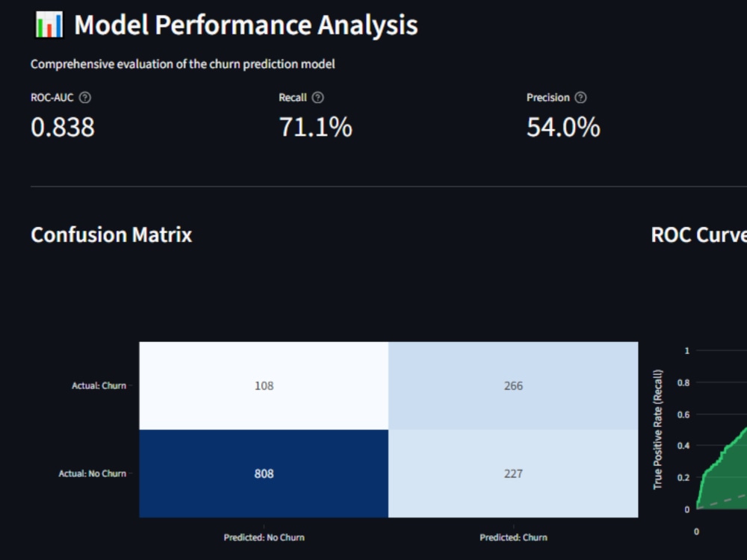Select the confusion matrix cell showing 108

point(264,386)
